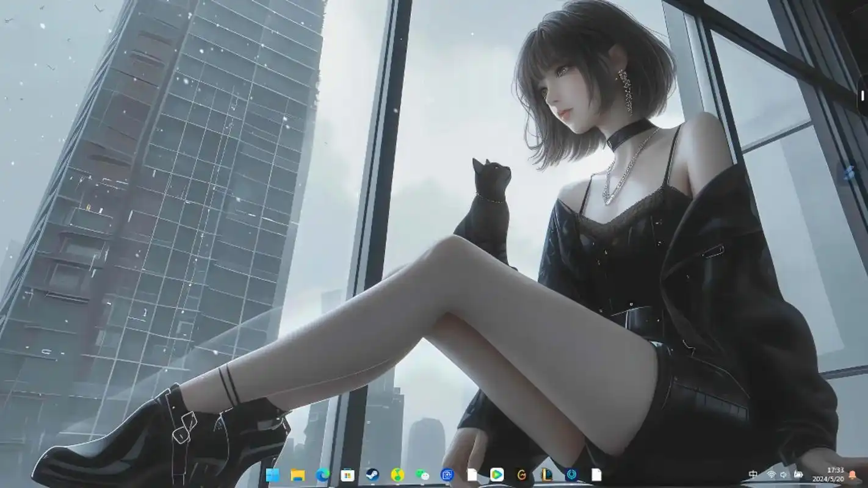Open WeChat from the taskbar
This screenshot has height=488, width=868.
421,475
